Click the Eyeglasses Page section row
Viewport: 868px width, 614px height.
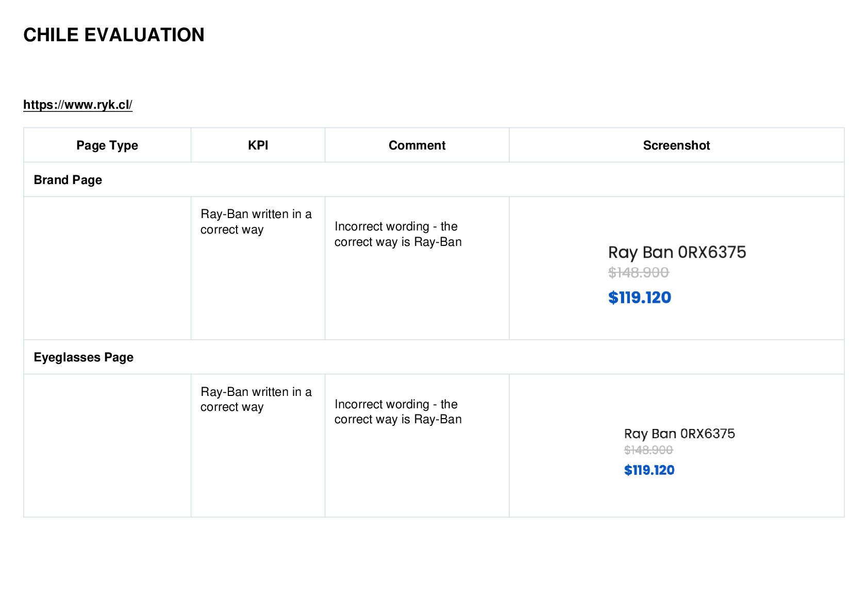[434, 357]
